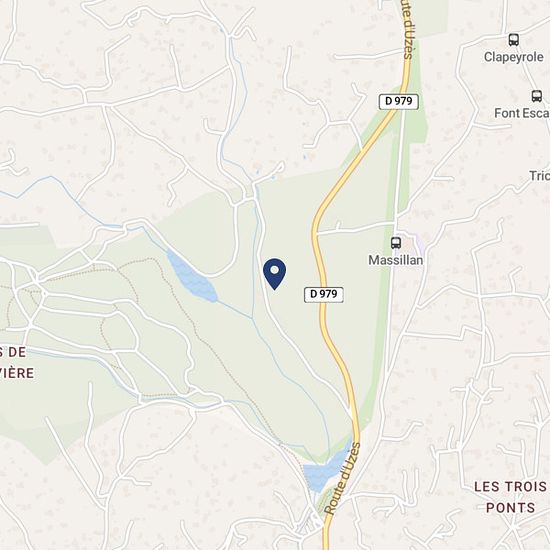The image size is (550, 550).
Task: Click the Clapeyrole place label
Action: pos(514,57)
